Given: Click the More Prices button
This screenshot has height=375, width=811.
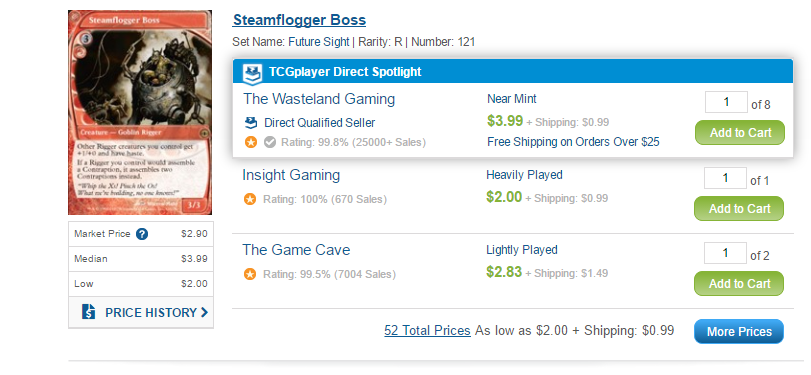Looking at the screenshot, I should [739, 332].
